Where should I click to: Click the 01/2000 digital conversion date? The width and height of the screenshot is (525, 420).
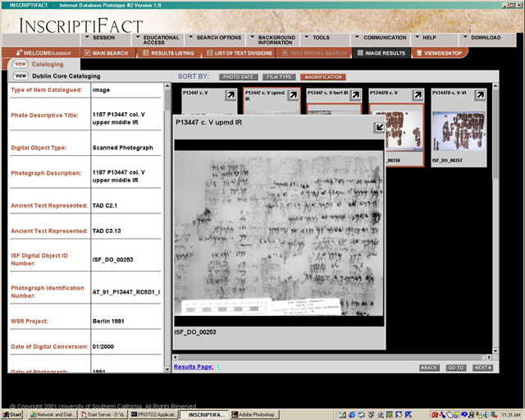pyautogui.click(x=103, y=347)
